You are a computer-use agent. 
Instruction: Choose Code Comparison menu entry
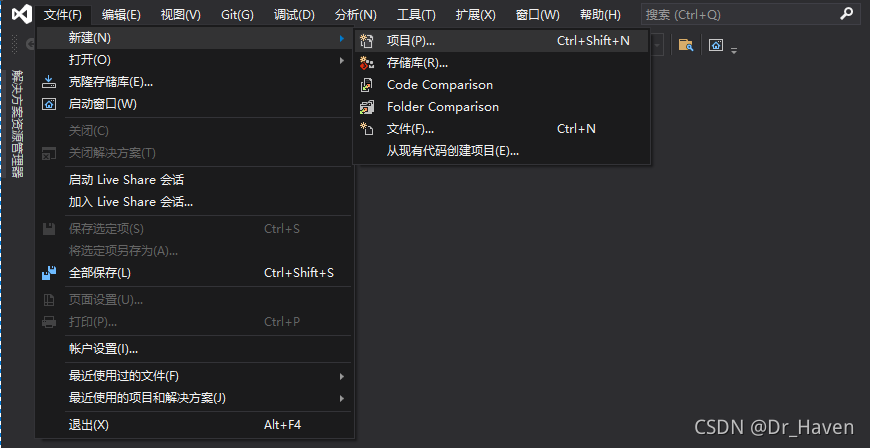click(x=502, y=85)
